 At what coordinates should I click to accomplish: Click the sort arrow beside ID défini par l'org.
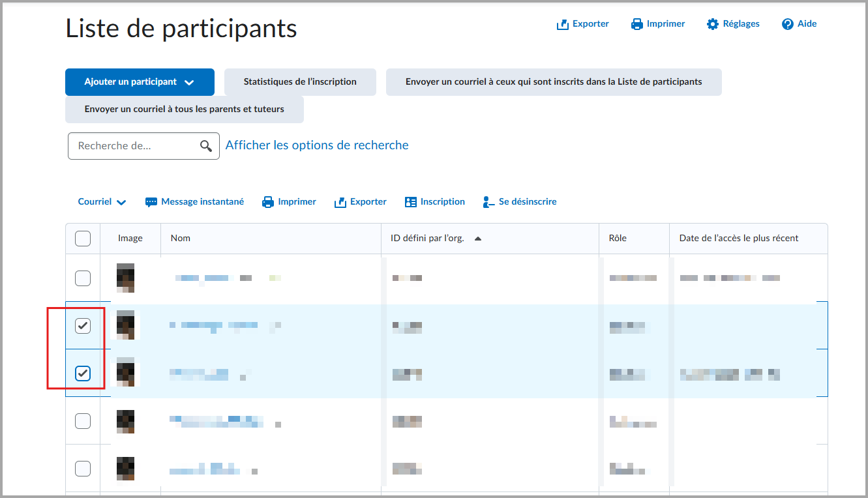(x=478, y=239)
